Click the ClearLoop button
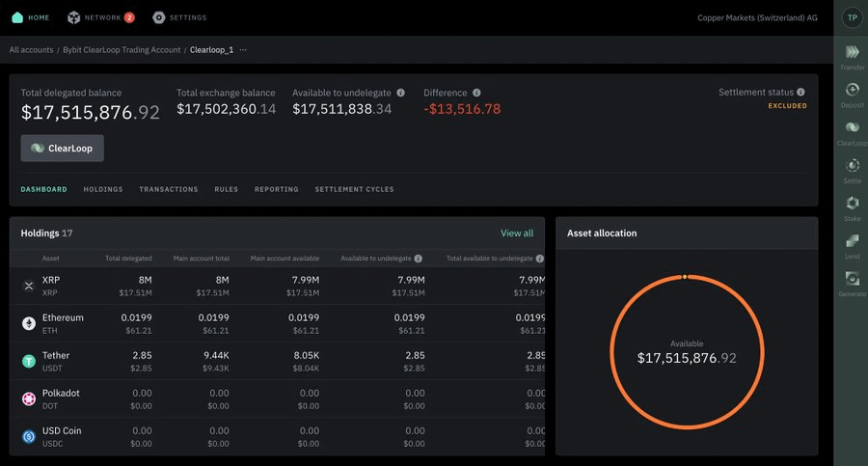This screenshot has width=868, height=466. point(62,148)
